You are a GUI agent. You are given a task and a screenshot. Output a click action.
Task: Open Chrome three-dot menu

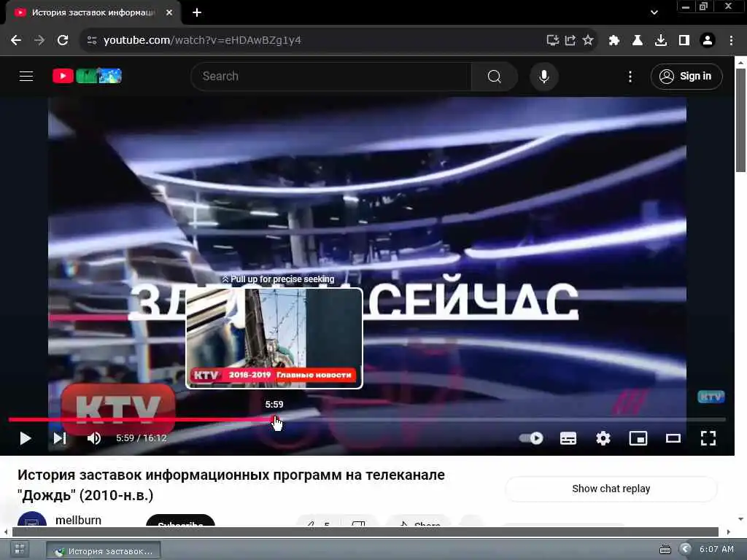[731, 41]
